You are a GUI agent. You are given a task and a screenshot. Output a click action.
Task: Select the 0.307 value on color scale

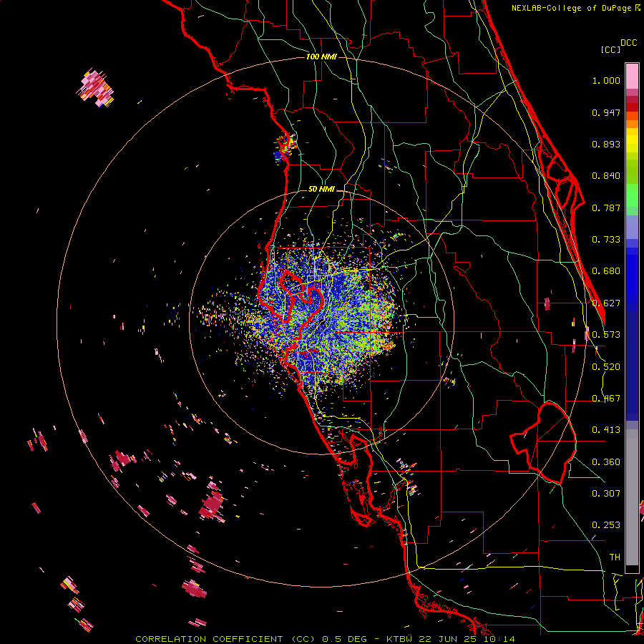coord(606,494)
